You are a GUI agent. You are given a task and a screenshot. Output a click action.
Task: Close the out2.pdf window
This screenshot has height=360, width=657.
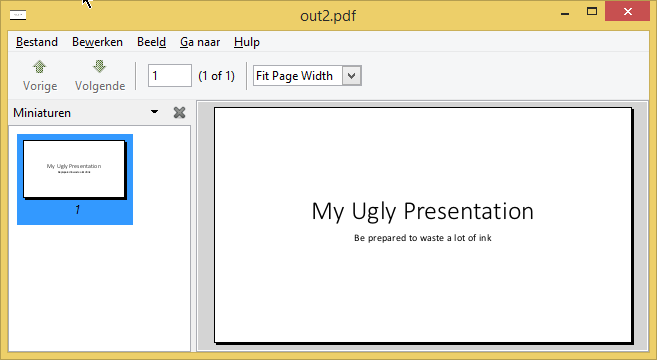(627, 12)
